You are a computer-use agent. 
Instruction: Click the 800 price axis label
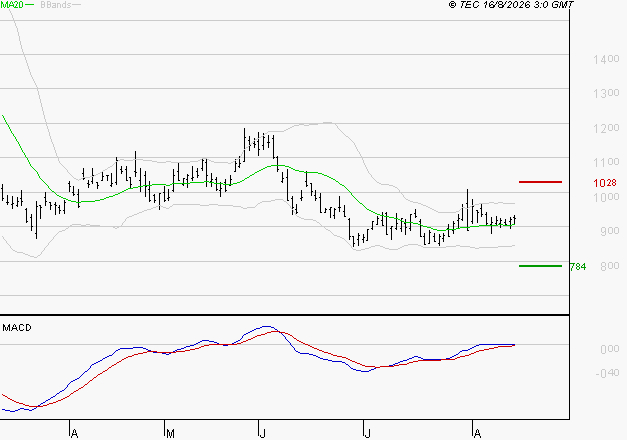pos(610,266)
